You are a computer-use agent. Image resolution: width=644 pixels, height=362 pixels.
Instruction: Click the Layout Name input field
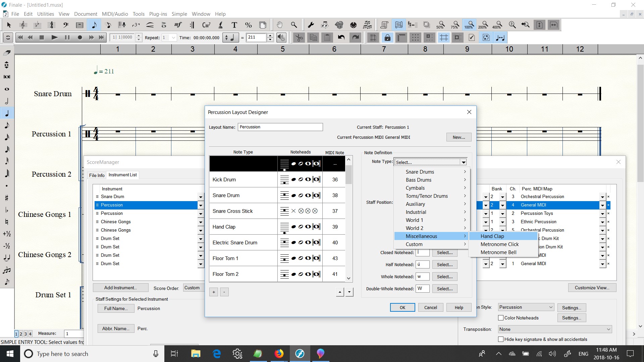[280, 127]
